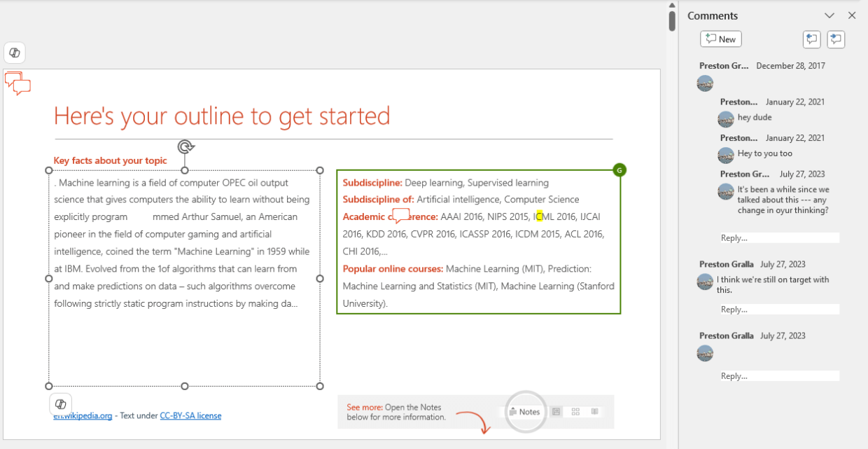868x449 pixels.
Task: Click the rotation handle above the facts box
Action: coord(185,146)
